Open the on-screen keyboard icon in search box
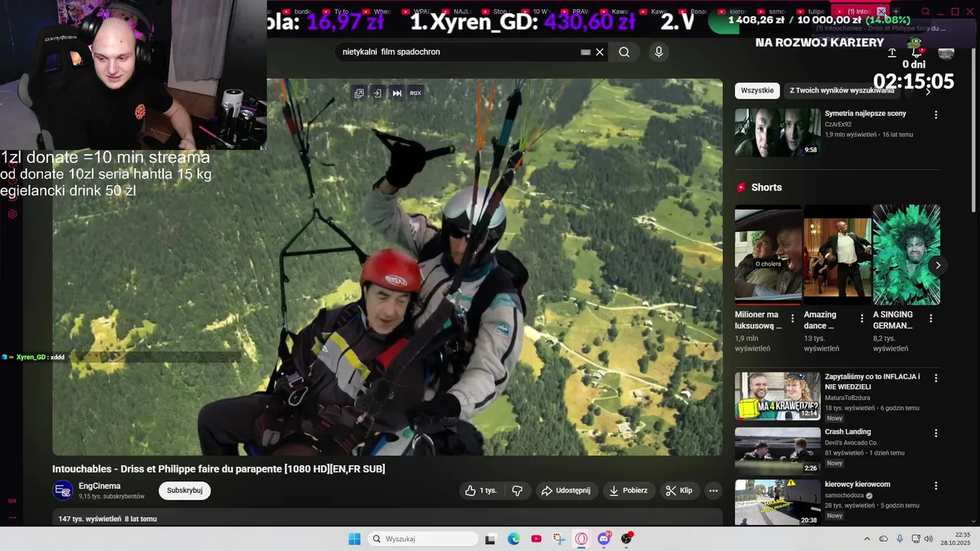This screenshot has height=551, width=980. pyautogui.click(x=586, y=52)
